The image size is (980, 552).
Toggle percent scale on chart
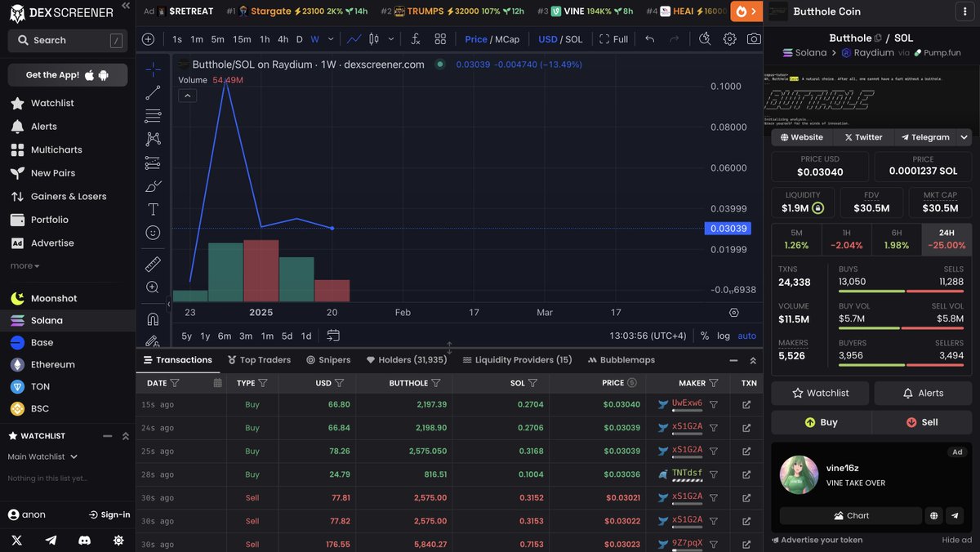705,336
